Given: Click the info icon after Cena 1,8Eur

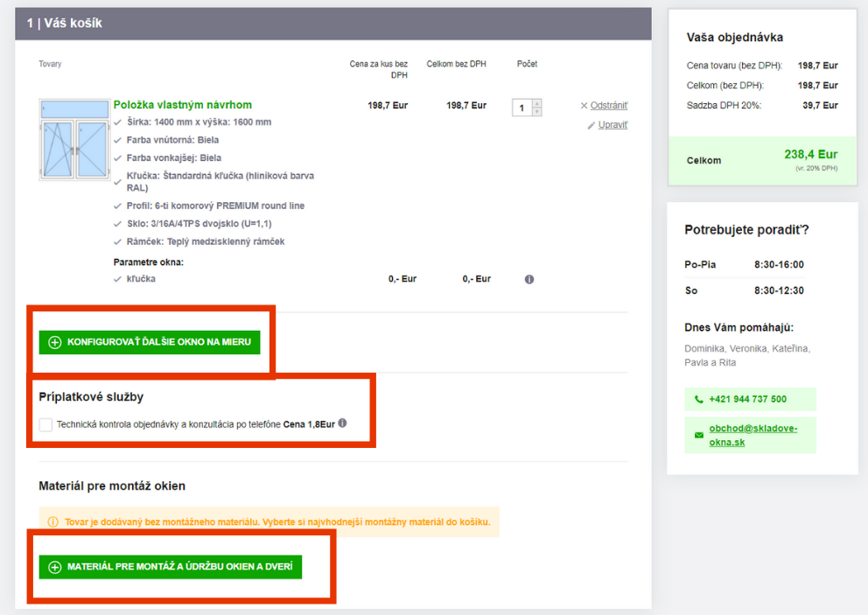Looking at the screenshot, I should pos(342,423).
